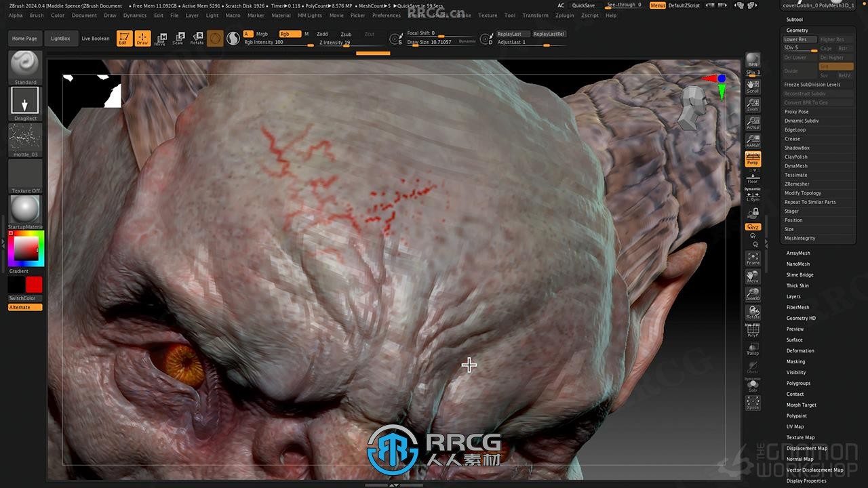The width and height of the screenshot is (868, 488).
Task: Open the Alpha menu
Action: 16,15
